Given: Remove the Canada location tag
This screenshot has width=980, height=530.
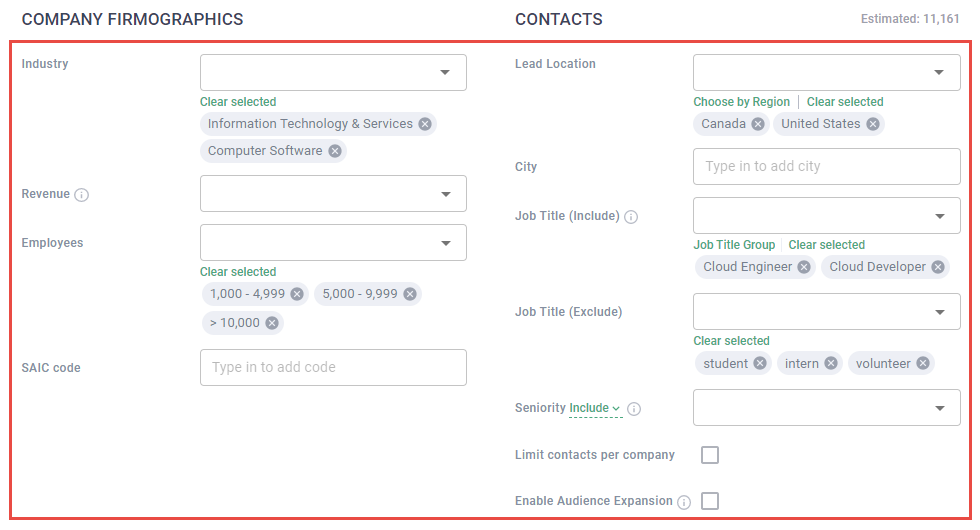Looking at the screenshot, I should (x=758, y=124).
